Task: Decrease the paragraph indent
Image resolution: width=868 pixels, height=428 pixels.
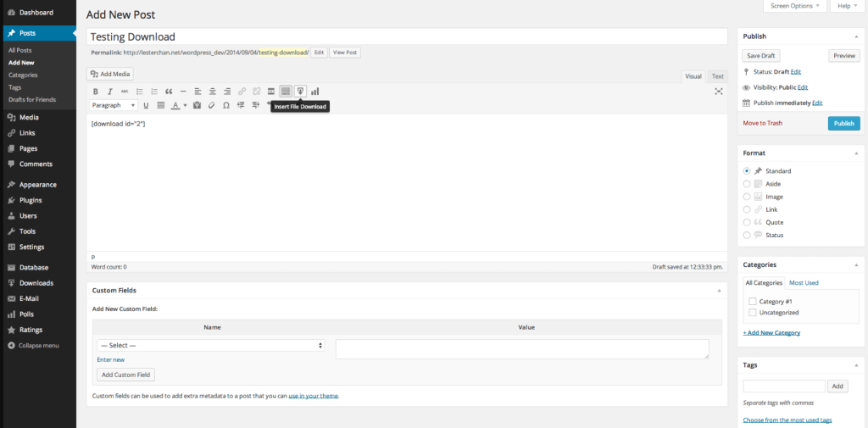Action: pyautogui.click(x=241, y=105)
